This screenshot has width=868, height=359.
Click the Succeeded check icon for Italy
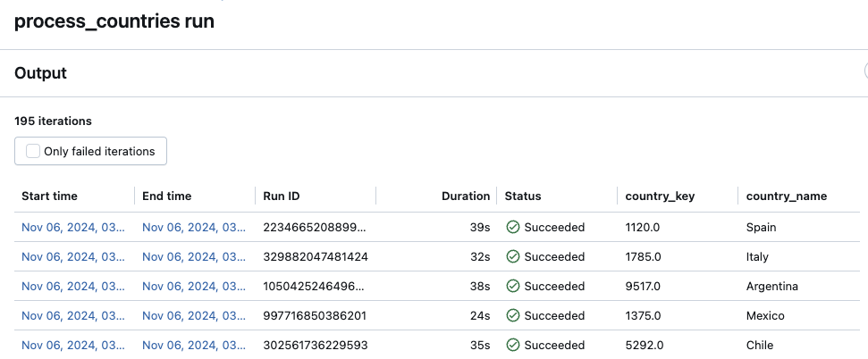pyautogui.click(x=513, y=257)
